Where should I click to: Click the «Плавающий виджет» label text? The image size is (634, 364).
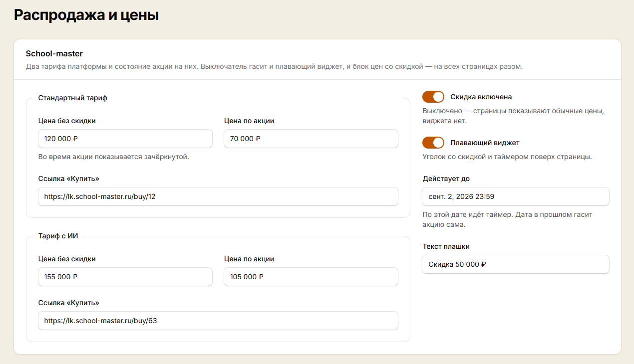click(x=485, y=143)
